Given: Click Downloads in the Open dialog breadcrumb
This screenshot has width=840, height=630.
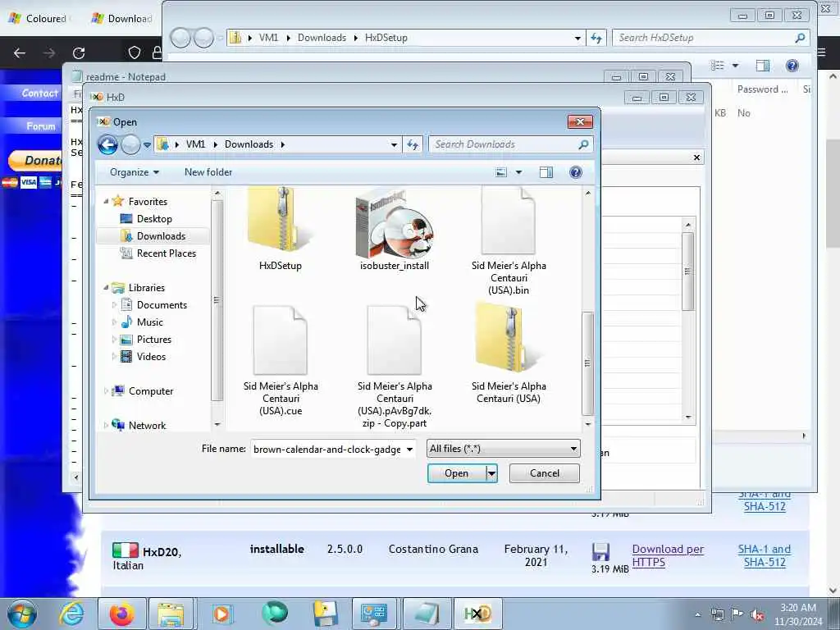Looking at the screenshot, I should [x=249, y=144].
